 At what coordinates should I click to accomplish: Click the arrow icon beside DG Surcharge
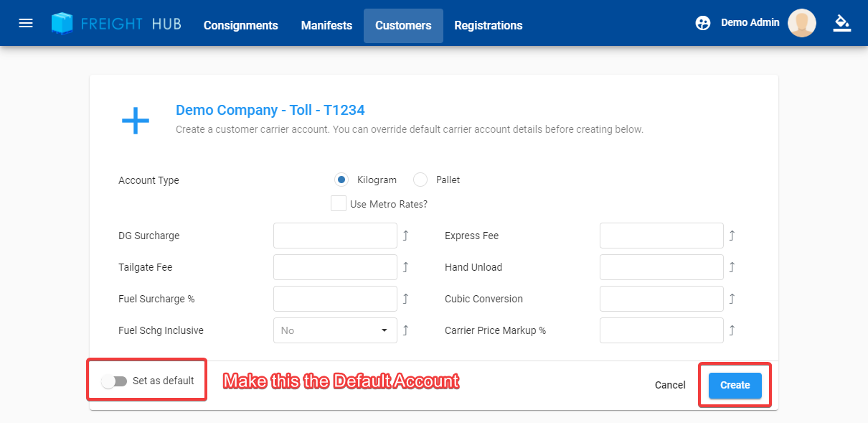tap(405, 236)
